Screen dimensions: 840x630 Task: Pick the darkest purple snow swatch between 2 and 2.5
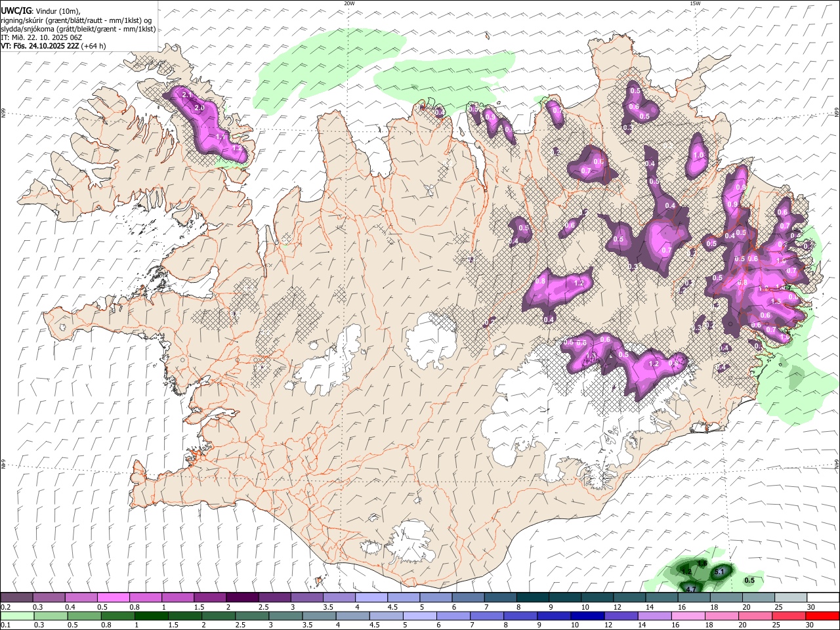241,598
